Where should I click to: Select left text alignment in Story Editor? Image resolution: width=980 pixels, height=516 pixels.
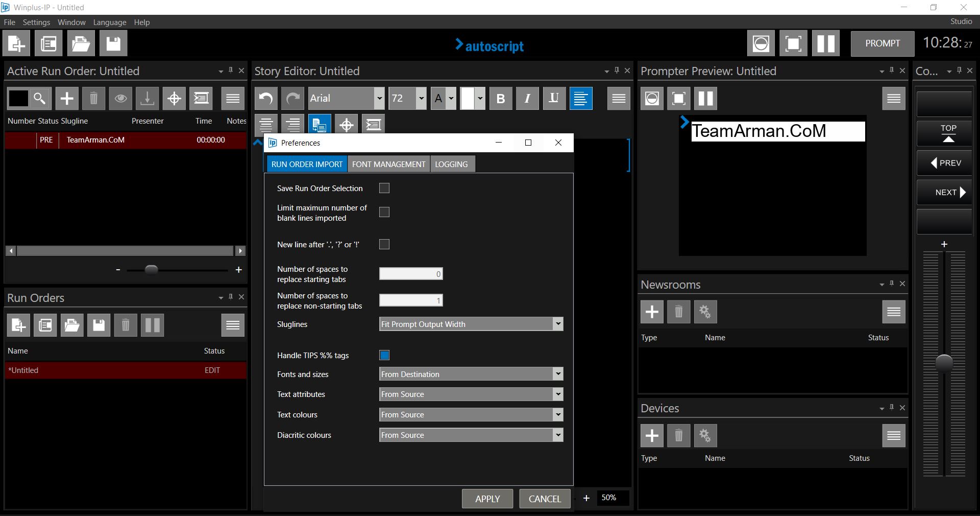[581, 98]
